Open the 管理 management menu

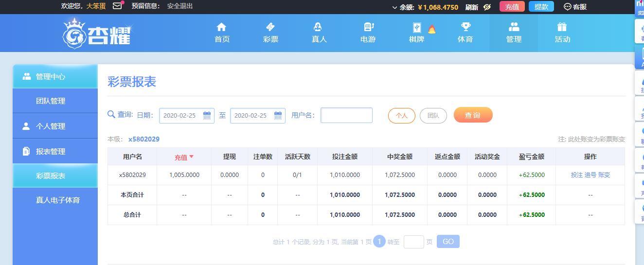pyautogui.click(x=514, y=33)
